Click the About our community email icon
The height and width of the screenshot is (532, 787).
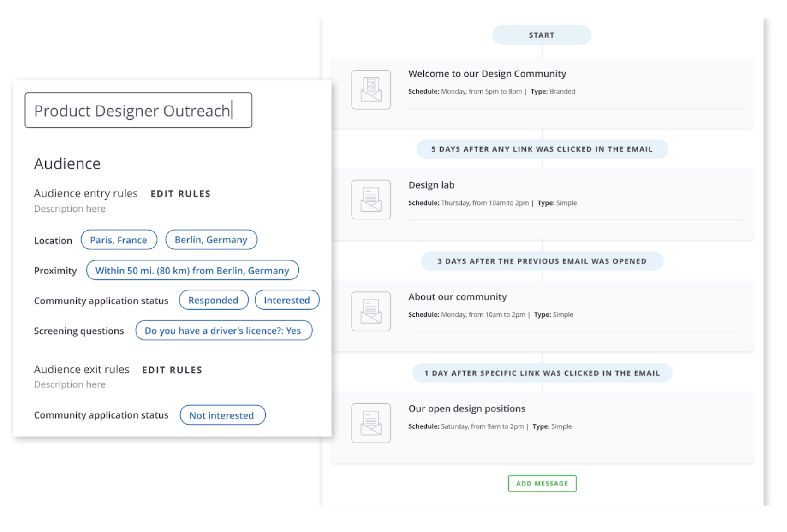pos(371,311)
